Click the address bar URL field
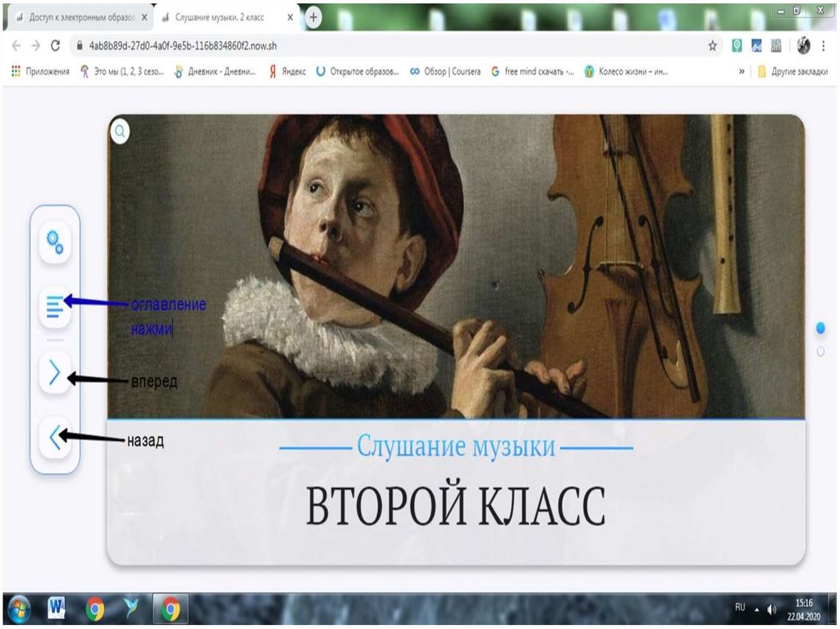This screenshot has width=840, height=629. coord(395,46)
